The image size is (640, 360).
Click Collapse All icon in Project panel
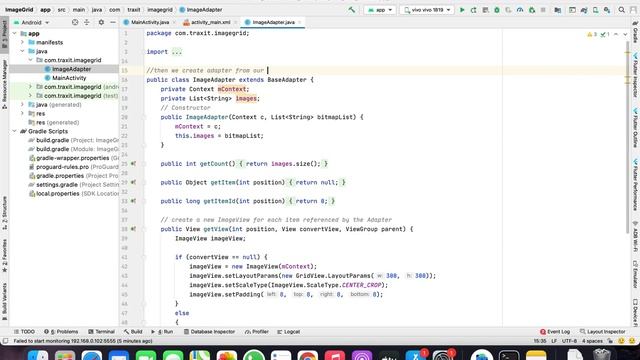pos(87,22)
